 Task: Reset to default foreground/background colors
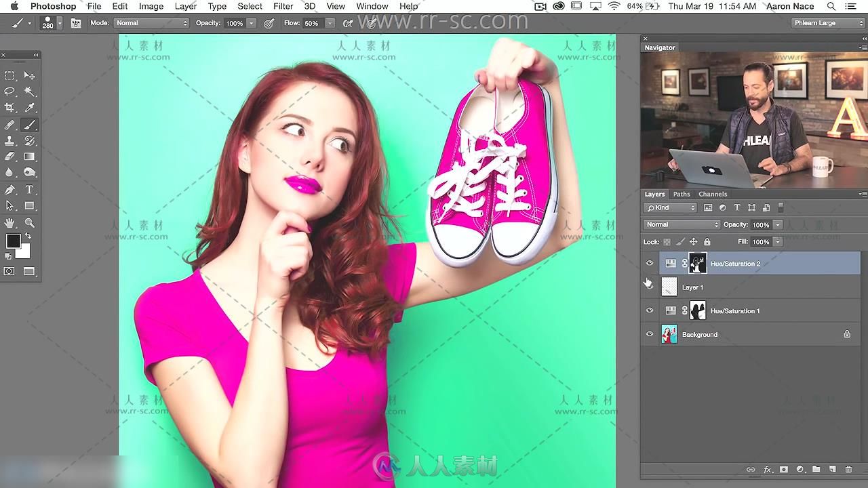[x=8, y=256]
